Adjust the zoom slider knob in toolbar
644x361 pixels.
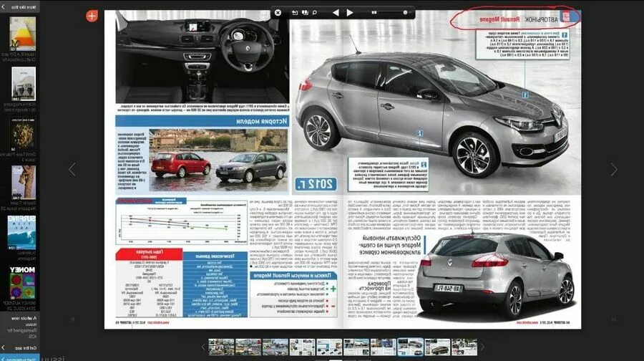[406, 13]
